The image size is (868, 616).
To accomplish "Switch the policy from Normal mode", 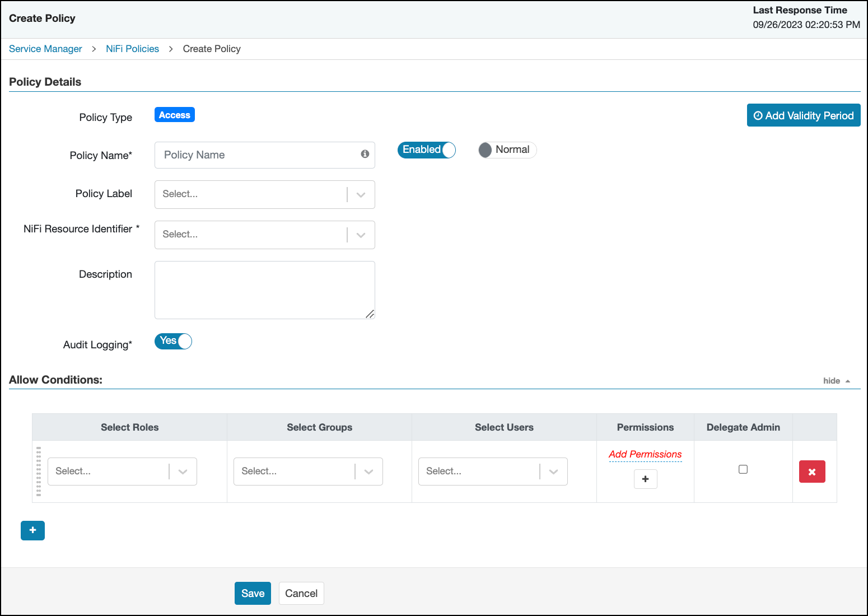I will (x=506, y=150).
